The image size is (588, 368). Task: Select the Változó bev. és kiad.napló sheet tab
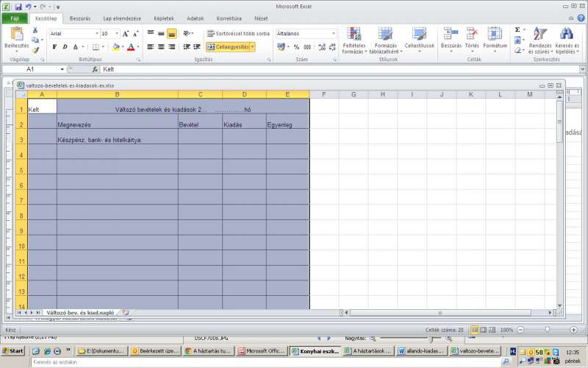pos(80,312)
